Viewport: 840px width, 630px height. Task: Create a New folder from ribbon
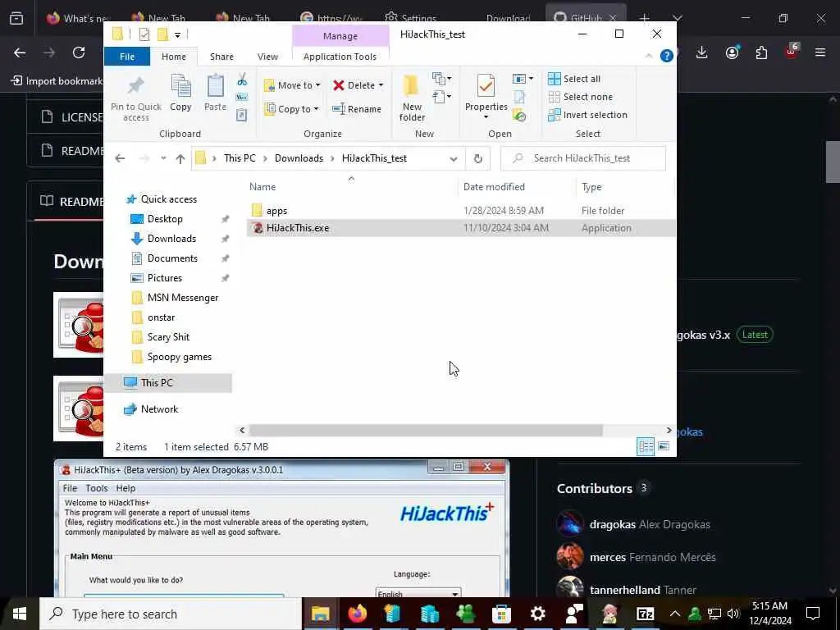(412, 98)
